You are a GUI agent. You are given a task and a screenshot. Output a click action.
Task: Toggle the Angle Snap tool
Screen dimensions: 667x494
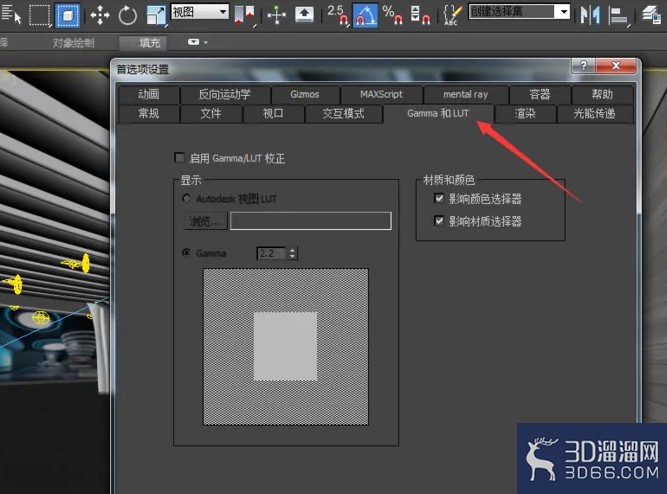[365, 15]
